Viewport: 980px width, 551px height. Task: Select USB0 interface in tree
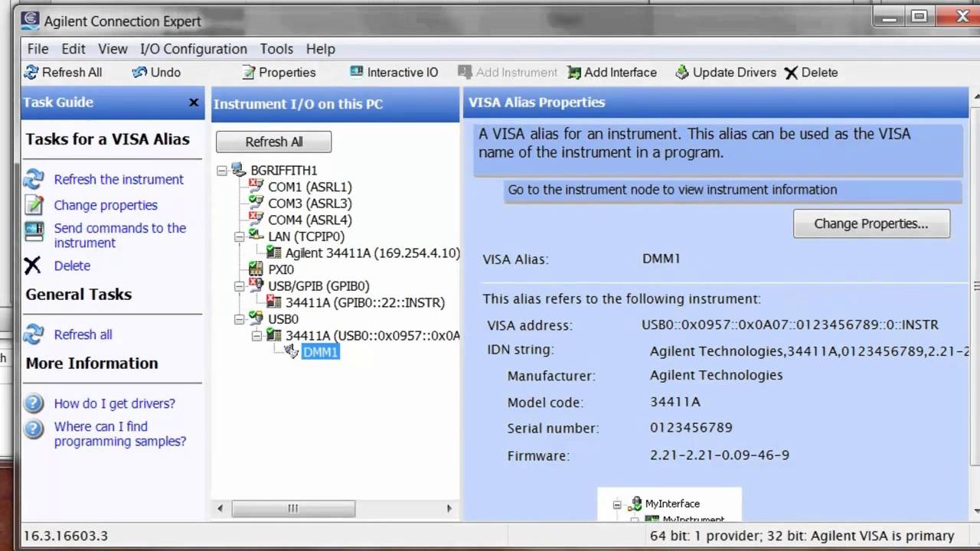pyautogui.click(x=283, y=319)
